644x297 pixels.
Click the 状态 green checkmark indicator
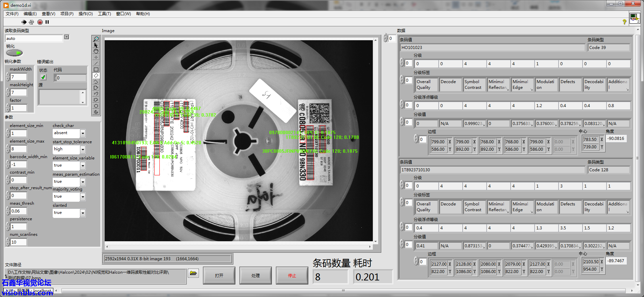tap(43, 77)
